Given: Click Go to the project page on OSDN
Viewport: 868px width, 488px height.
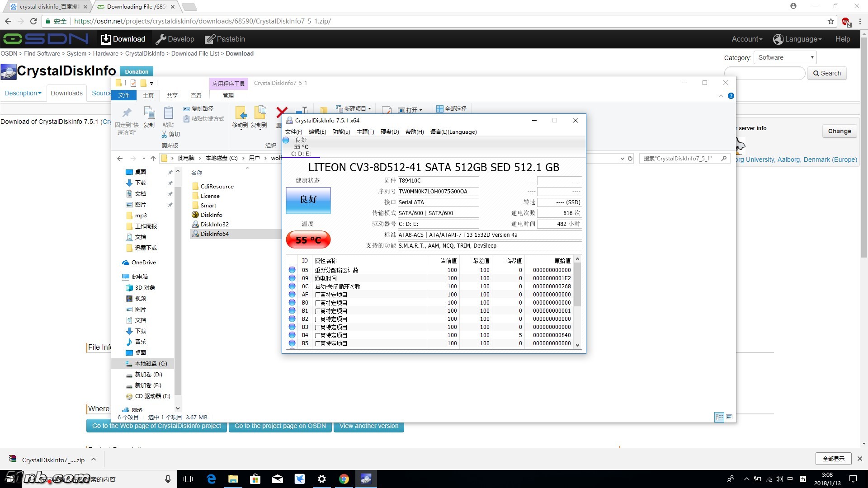Looking at the screenshot, I should coord(280,427).
